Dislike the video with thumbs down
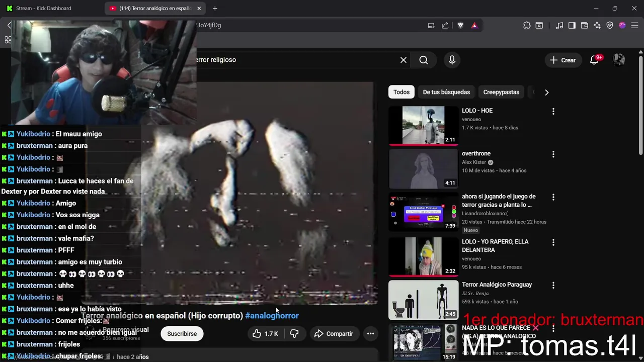644x362 pixels. 294,334
